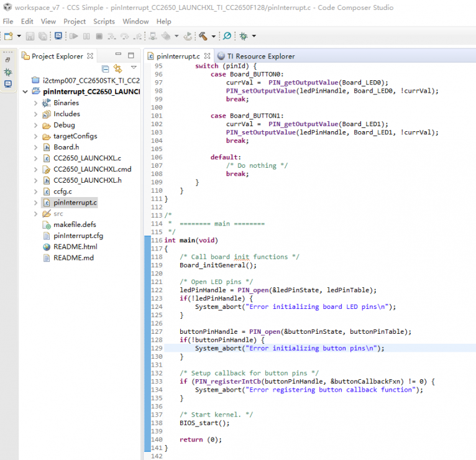Collapse the pinInterrupt_CC2650 project node
476x460 pixels.
25,91
